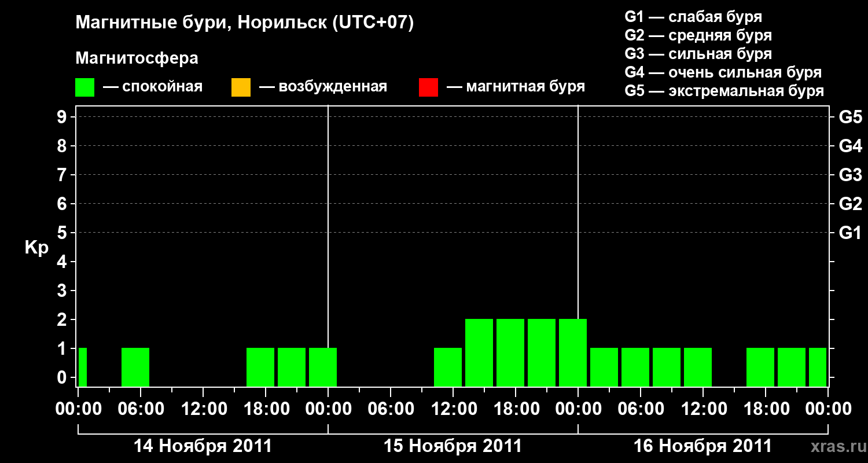868x463 pixels.
Task: Click the 'G1 — слабая буря' legend line
Action: click(693, 17)
